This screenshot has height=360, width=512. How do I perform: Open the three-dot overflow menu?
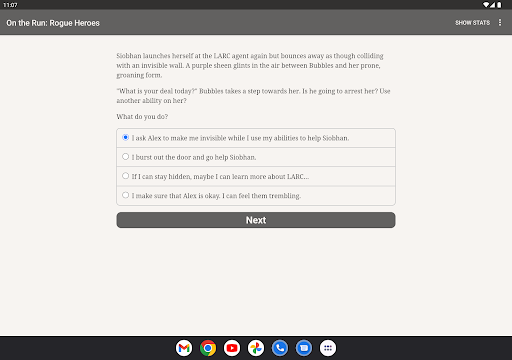point(500,23)
